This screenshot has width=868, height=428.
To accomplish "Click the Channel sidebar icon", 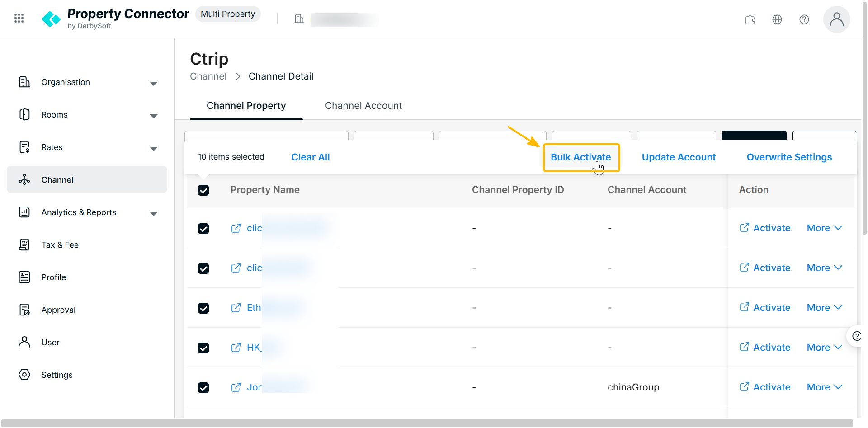I will tap(24, 179).
